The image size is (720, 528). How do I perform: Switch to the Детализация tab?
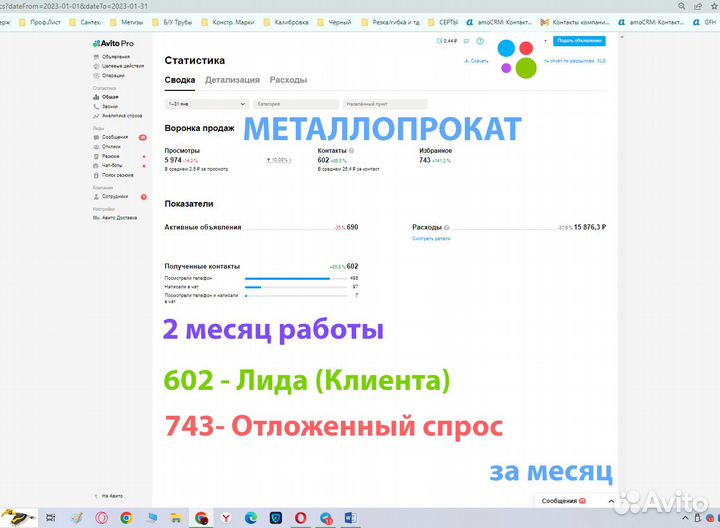[232, 80]
